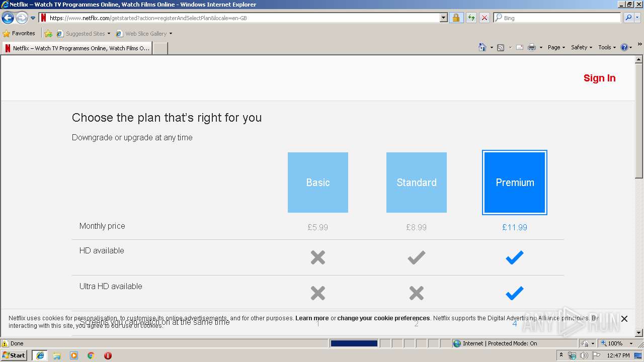Viewport: 644px width, 362px height.
Task: Expand the command bar overflow chevron
Action: tap(639, 45)
